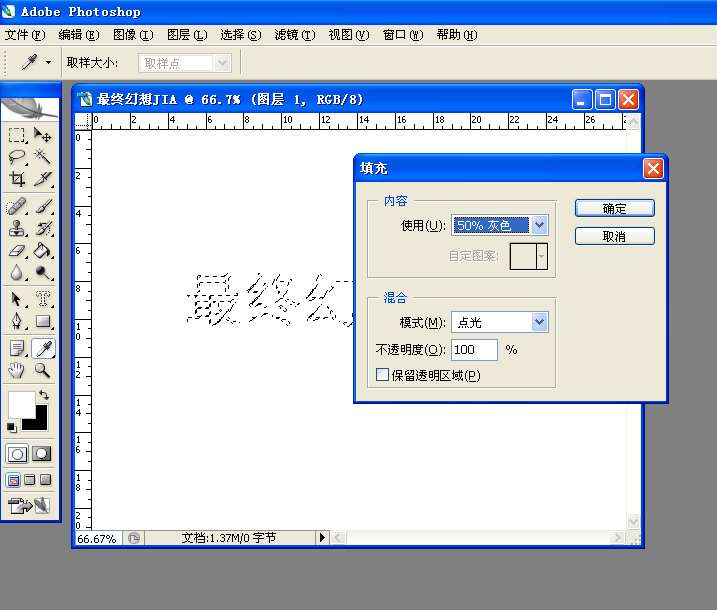Select the Blur tool
This screenshot has height=610, width=717.
(x=17, y=272)
